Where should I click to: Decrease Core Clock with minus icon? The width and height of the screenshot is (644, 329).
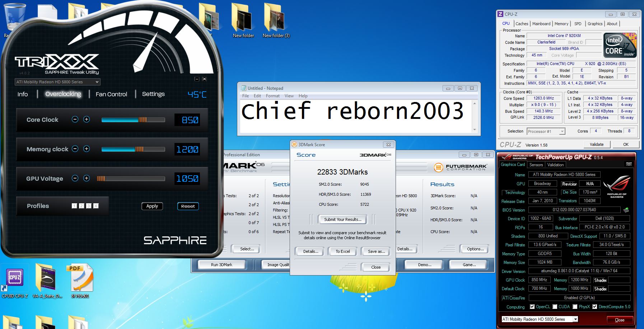tap(75, 119)
